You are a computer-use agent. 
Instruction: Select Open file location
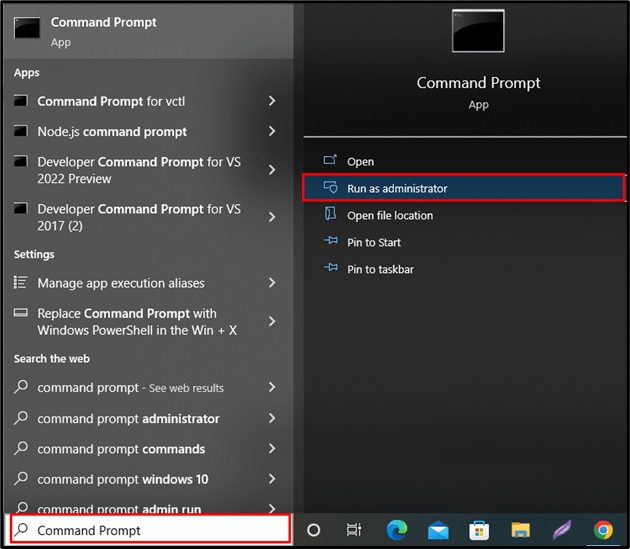coord(464,215)
